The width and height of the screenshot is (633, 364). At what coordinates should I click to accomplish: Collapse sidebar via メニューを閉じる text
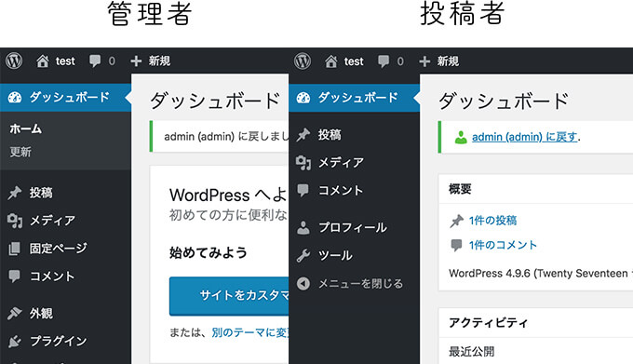click(x=360, y=284)
